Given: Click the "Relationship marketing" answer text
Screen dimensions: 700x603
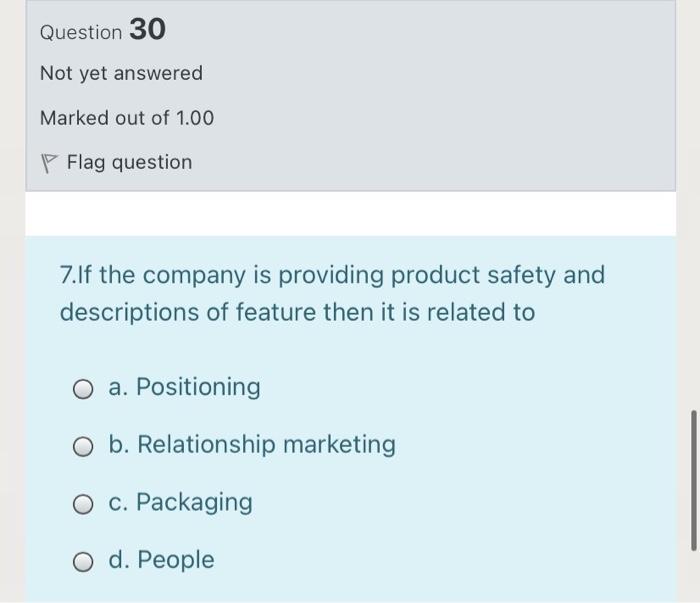Looking at the screenshot, I should click(266, 445).
